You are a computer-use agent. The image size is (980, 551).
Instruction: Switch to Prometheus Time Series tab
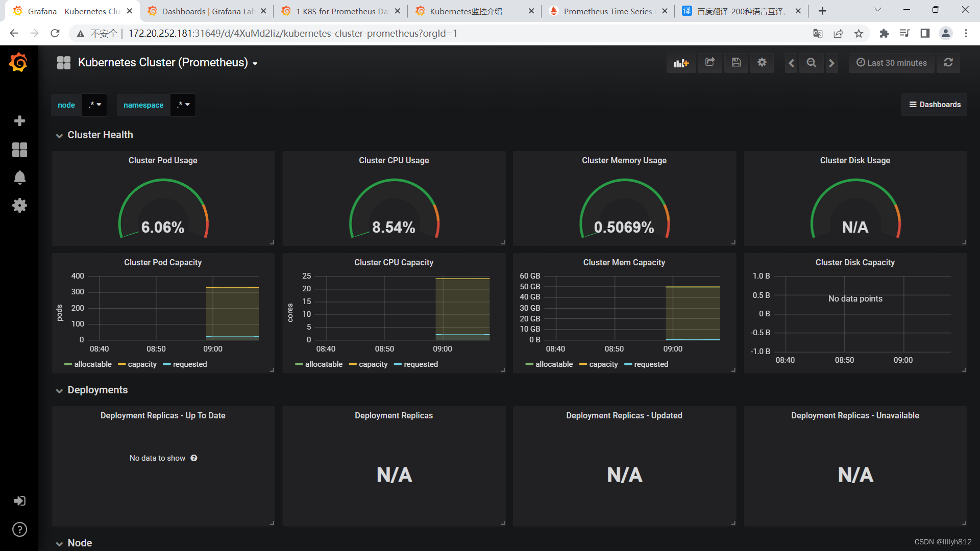(x=607, y=11)
